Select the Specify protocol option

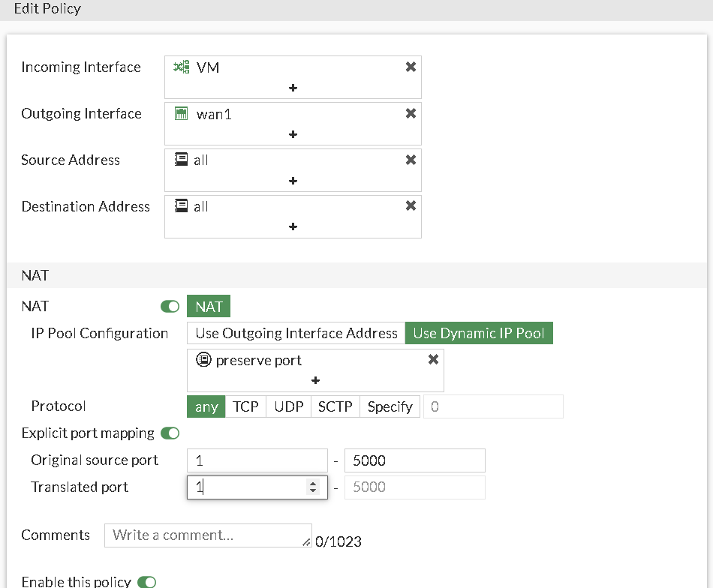tap(390, 406)
